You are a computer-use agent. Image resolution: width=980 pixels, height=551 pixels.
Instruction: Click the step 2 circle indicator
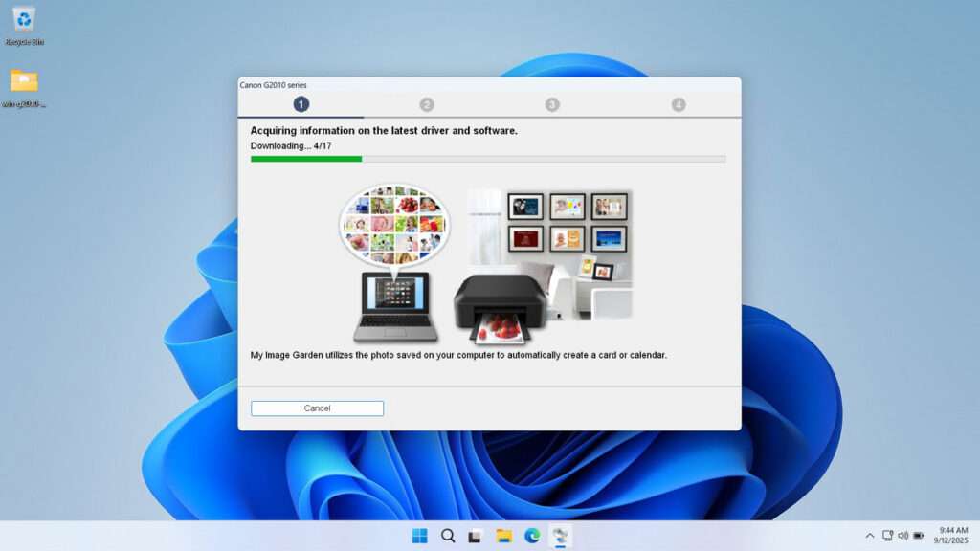427,104
